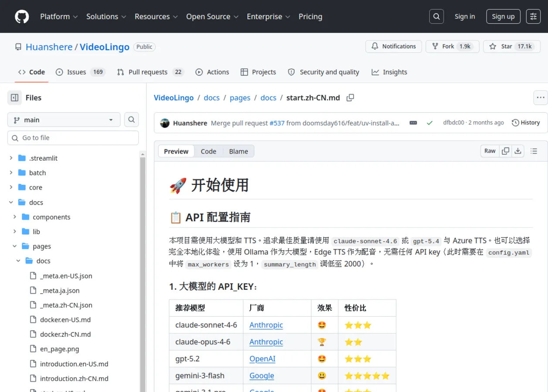This screenshot has width=548, height=392.
Task: Open the .streamlit folder
Action: (x=43, y=158)
